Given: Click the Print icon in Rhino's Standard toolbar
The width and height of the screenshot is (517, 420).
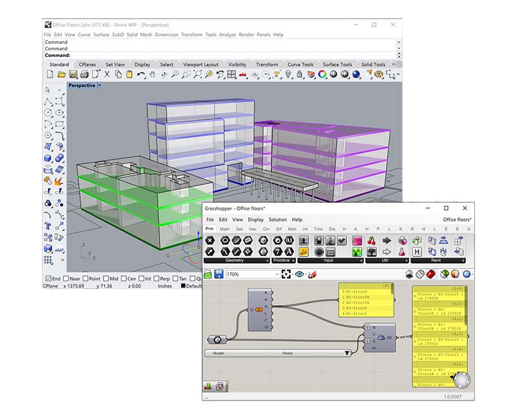Looking at the screenshot, I should pyautogui.click(x=83, y=75).
